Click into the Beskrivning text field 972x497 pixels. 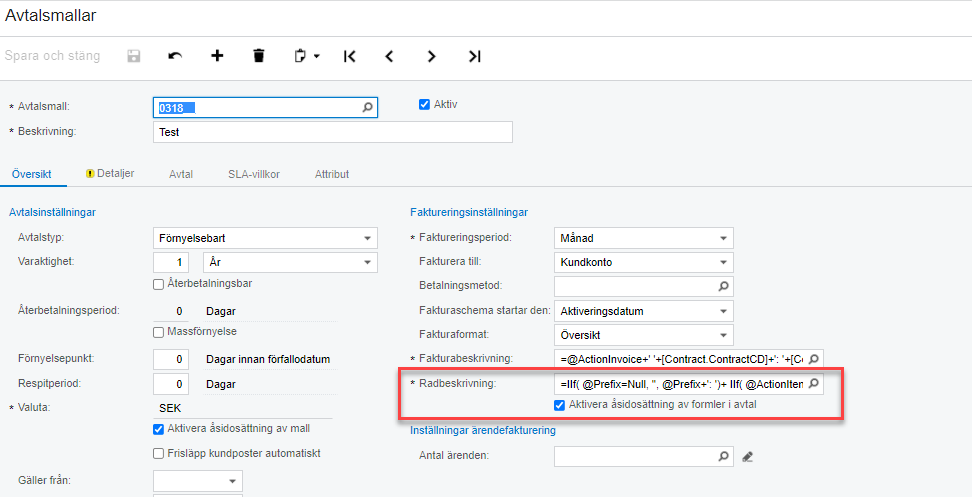point(333,132)
